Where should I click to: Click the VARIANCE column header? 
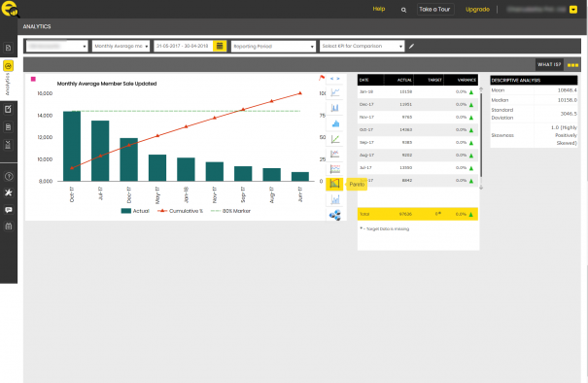(461, 80)
